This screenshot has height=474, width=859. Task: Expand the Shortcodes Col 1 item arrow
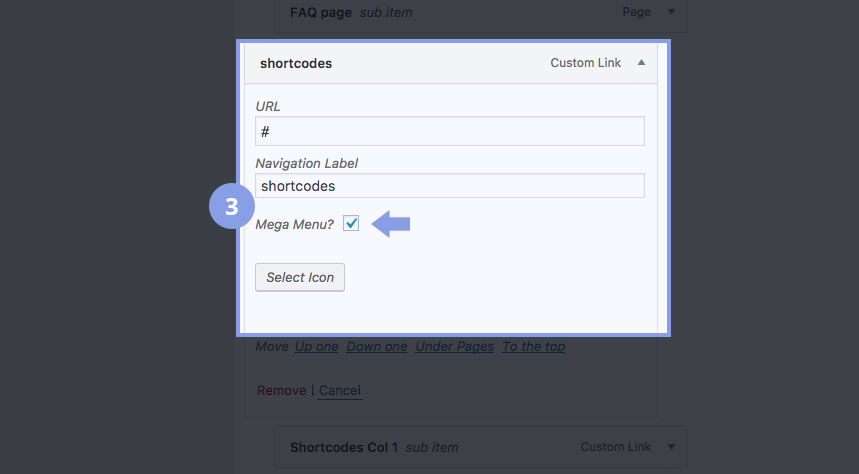click(671, 446)
